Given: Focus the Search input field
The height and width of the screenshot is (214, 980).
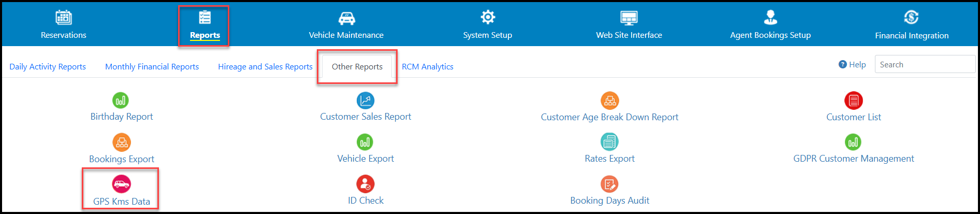Looking at the screenshot, I should 925,64.
